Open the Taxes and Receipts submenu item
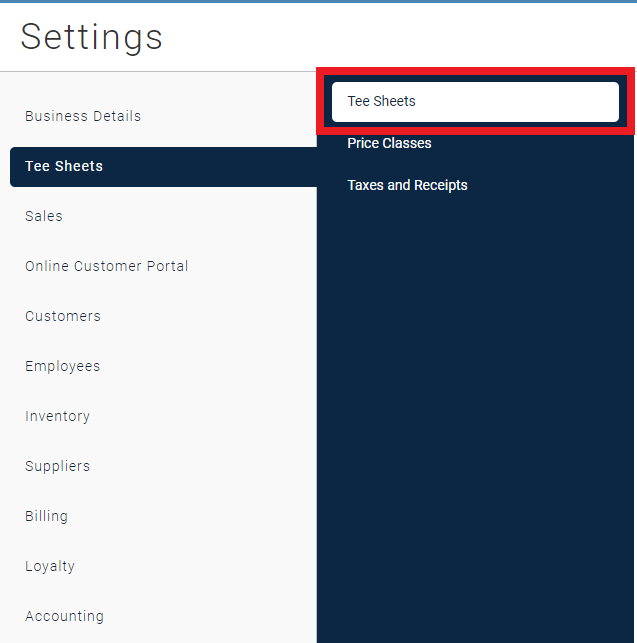 pos(407,185)
